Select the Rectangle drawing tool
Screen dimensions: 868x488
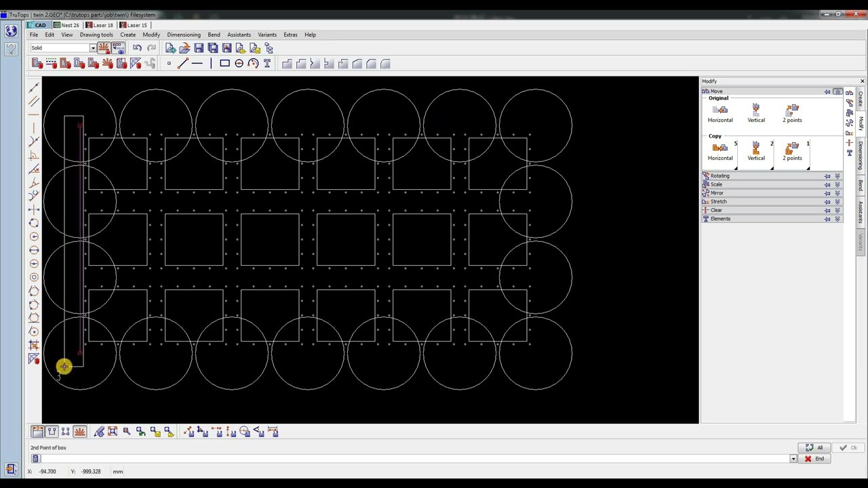pyautogui.click(x=224, y=64)
